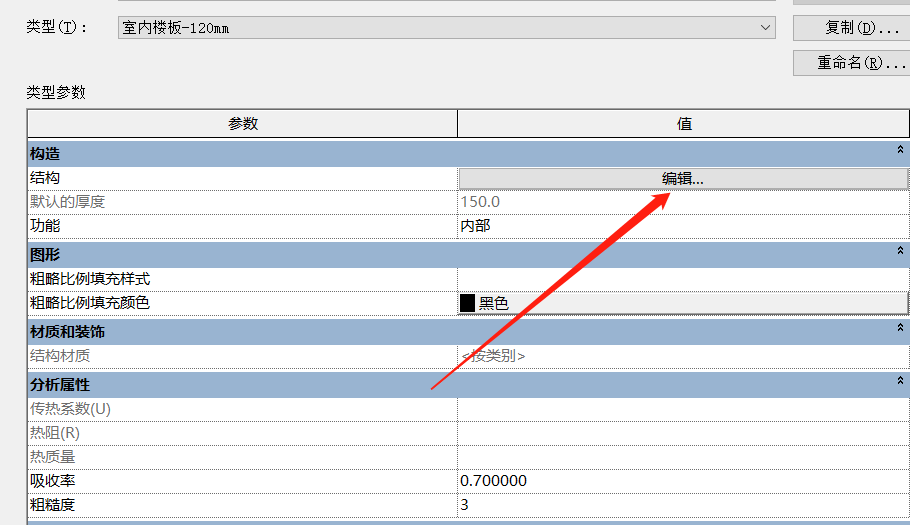910x525 pixels.
Task: Select the 粗略比例填充颜色 parameter label
Action: [90, 303]
